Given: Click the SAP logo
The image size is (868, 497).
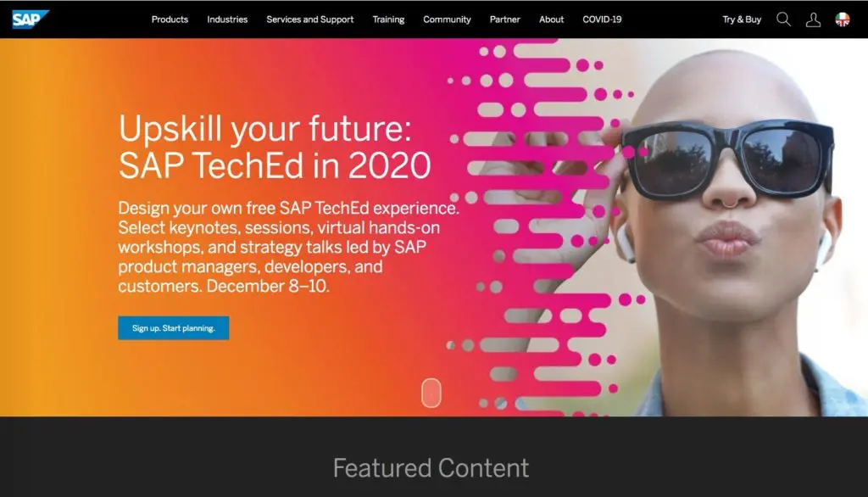Looking at the screenshot, I should click(31, 20).
